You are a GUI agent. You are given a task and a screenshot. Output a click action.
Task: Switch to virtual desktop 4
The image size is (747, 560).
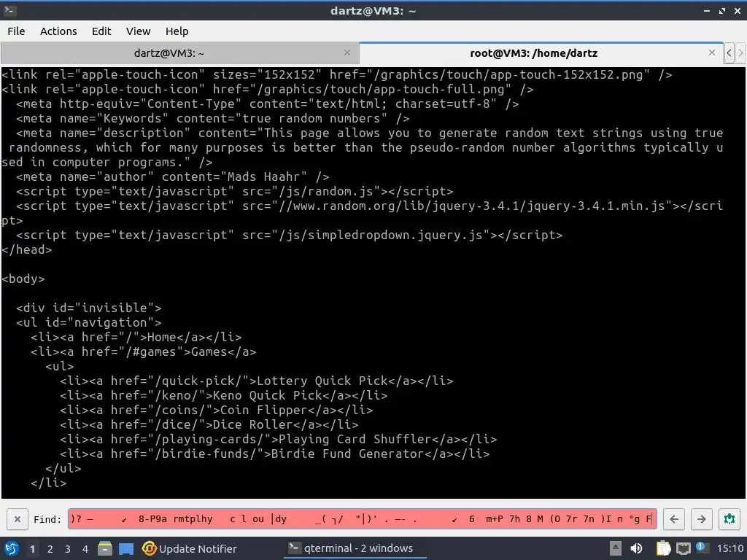tap(85, 549)
